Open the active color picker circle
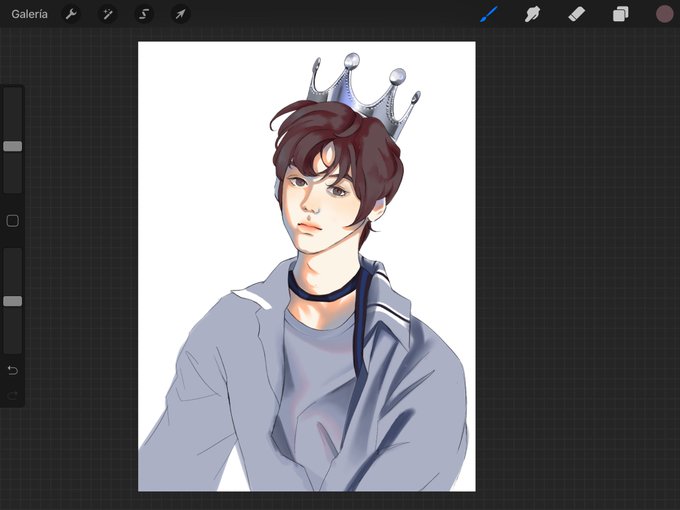 pyautogui.click(x=664, y=14)
